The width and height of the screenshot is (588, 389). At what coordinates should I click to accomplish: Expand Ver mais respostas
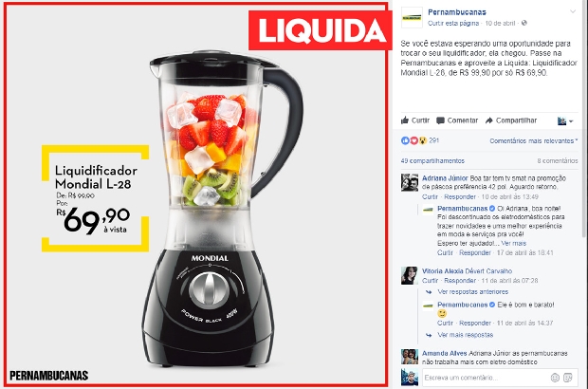click(x=465, y=335)
